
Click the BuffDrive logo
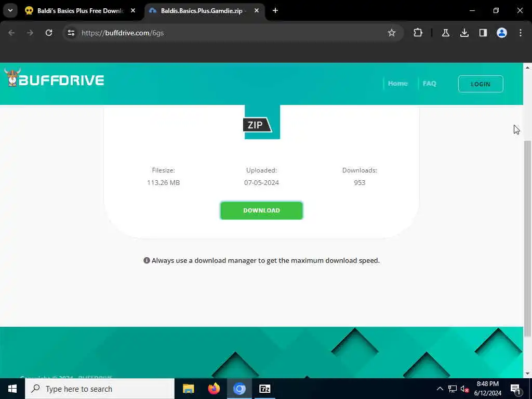point(54,78)
